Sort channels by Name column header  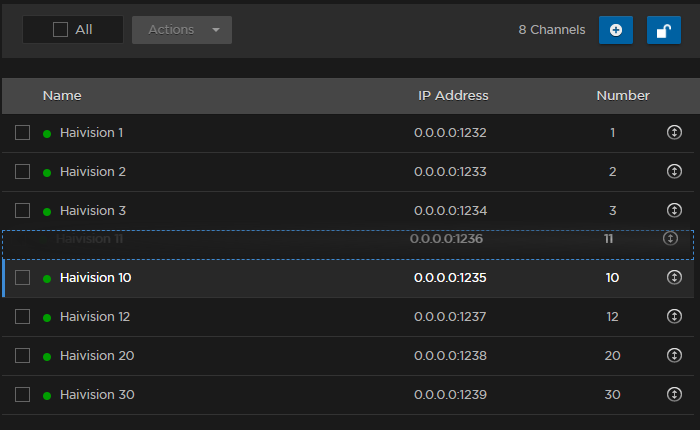pyautogui.click(x=62, y=96)
